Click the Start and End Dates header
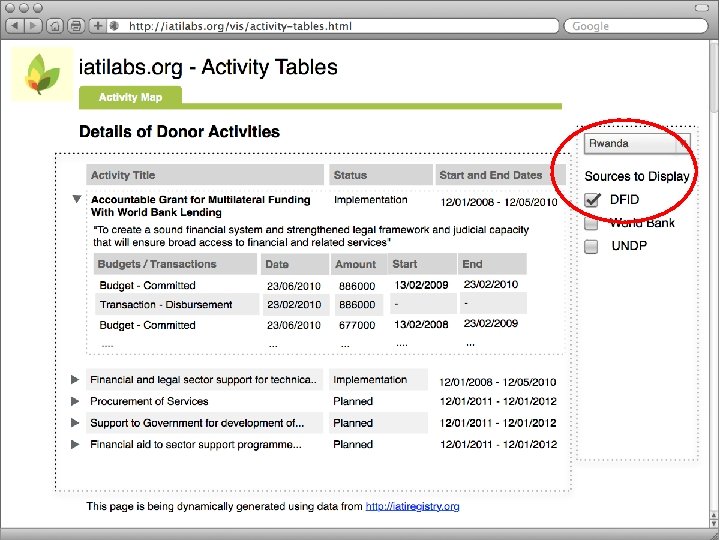 (501, 175)
